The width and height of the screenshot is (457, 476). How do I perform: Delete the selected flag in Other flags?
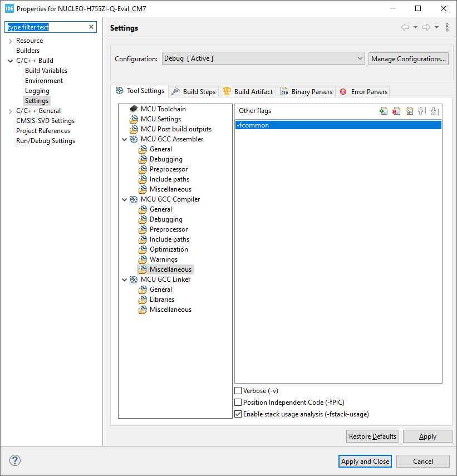click(x=396, y=111)
